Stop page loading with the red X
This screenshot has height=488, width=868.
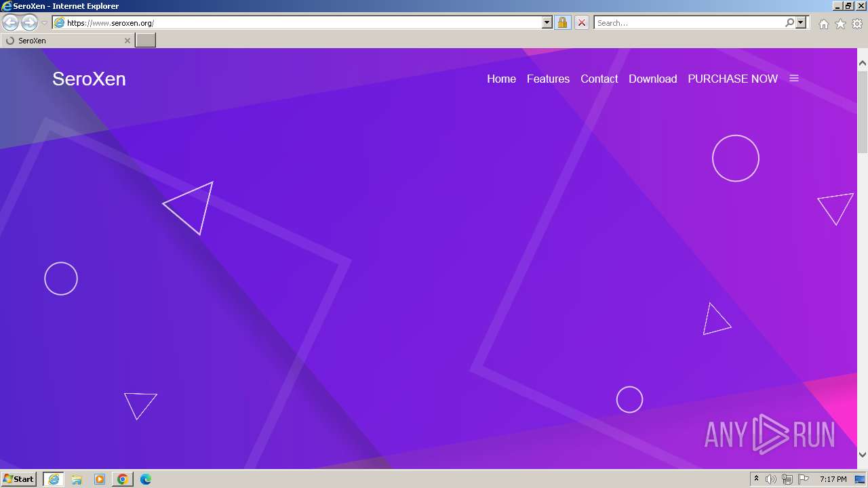pos(582,23)
